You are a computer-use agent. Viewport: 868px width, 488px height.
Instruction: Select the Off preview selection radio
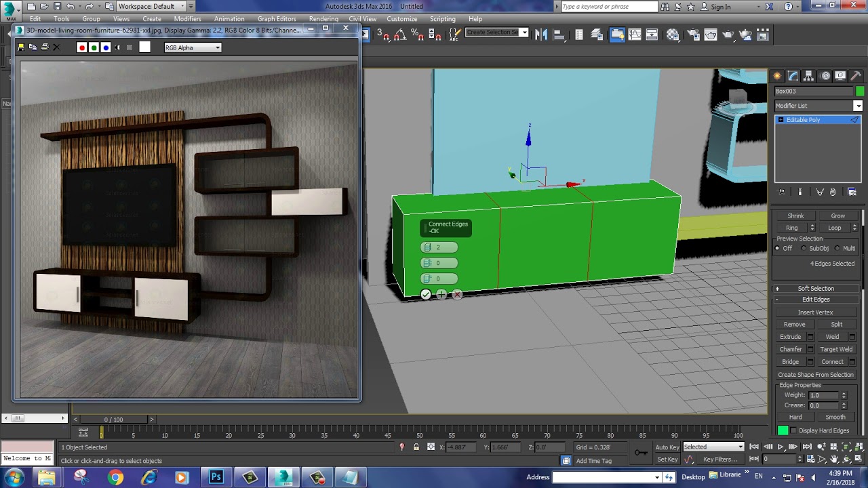[778, 248]
